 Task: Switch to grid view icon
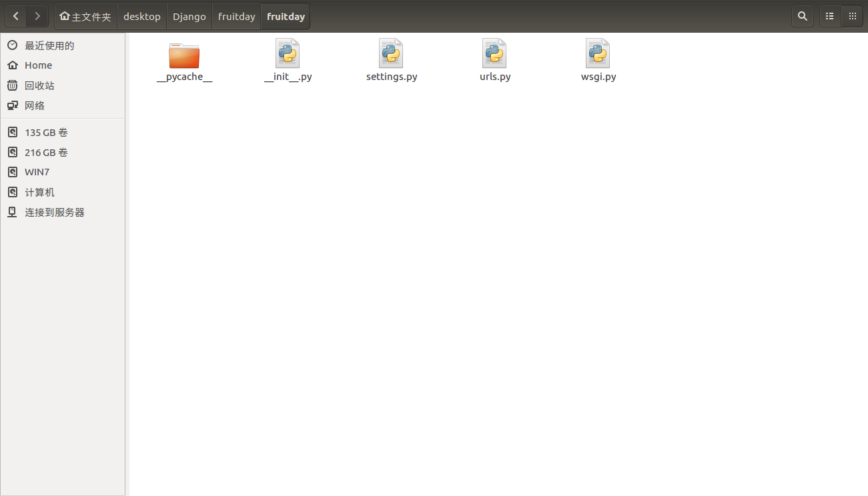click(852, 16)
